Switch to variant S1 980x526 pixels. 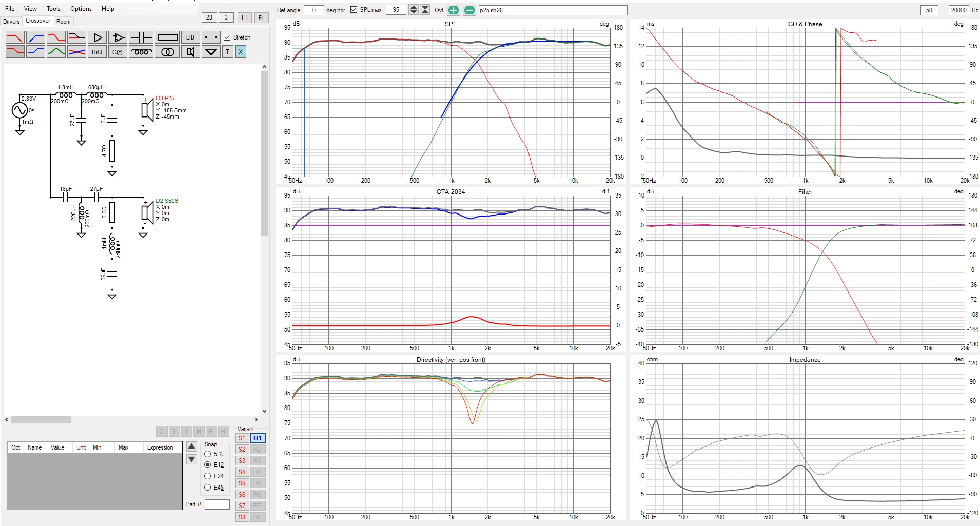pyautogui.click(x=242, y=438)
